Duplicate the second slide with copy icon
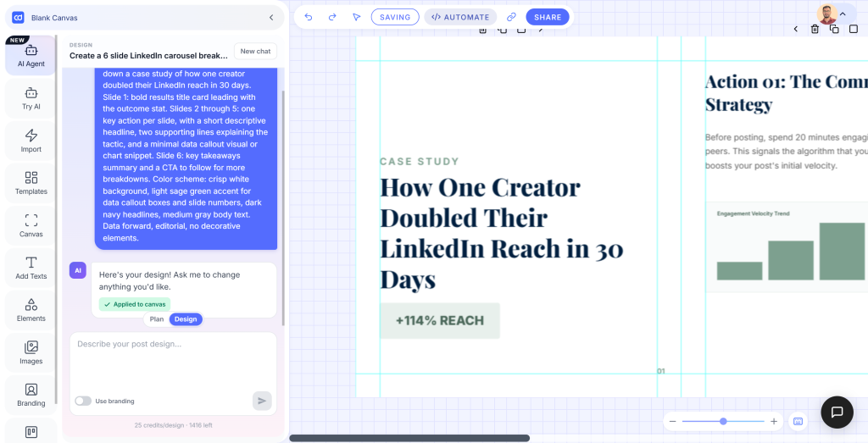This screenshot has width=868, height=443. click(834, 29)
